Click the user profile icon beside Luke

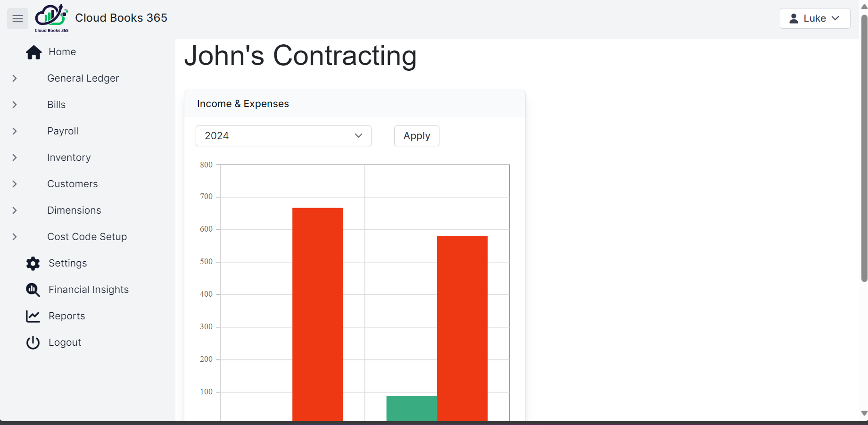[x=794, y=18]
